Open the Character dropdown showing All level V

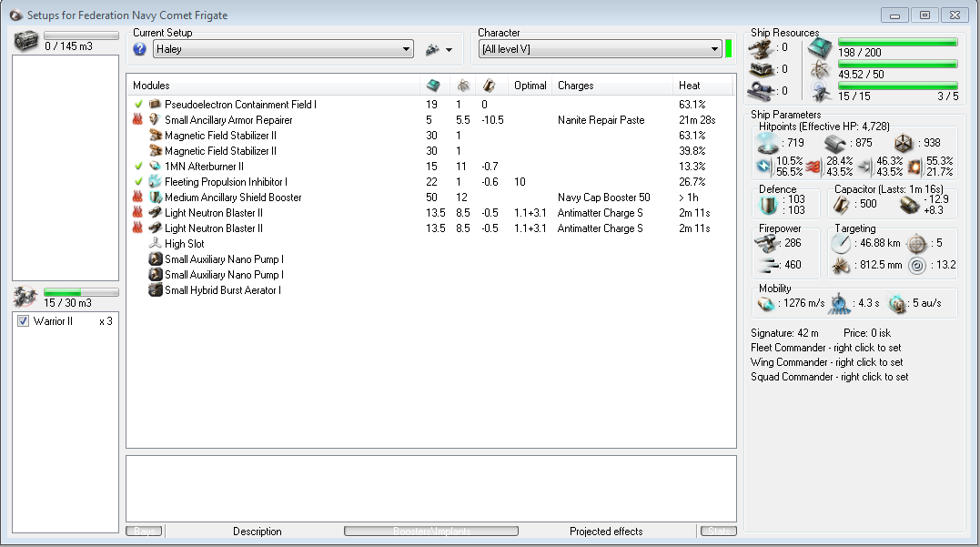(600, 49)
